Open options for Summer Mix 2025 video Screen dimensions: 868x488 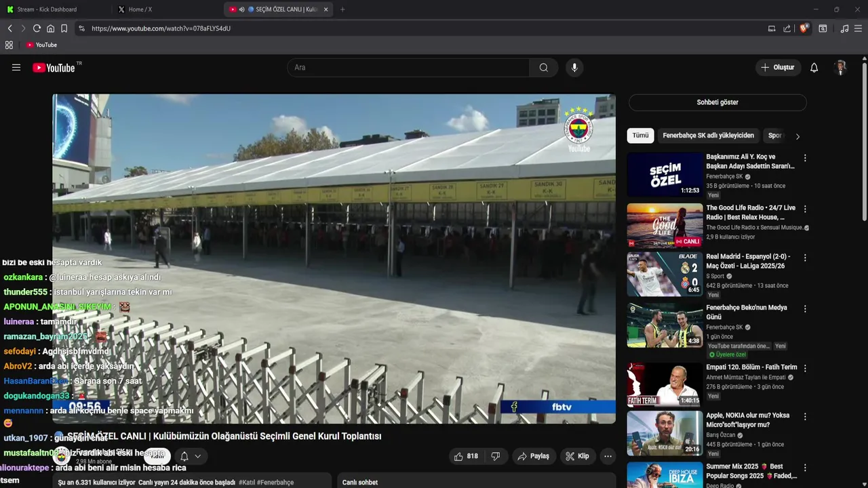click(x=805, y=468)
